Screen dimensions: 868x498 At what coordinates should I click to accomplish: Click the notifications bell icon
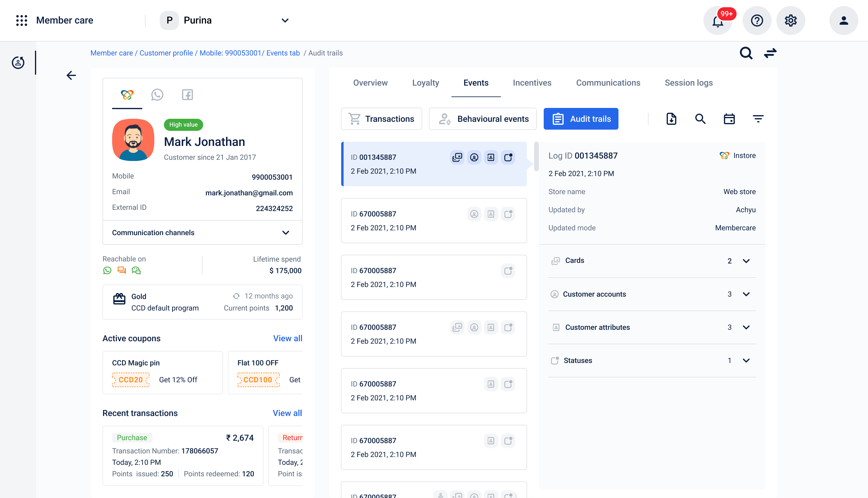pos(717,21)
